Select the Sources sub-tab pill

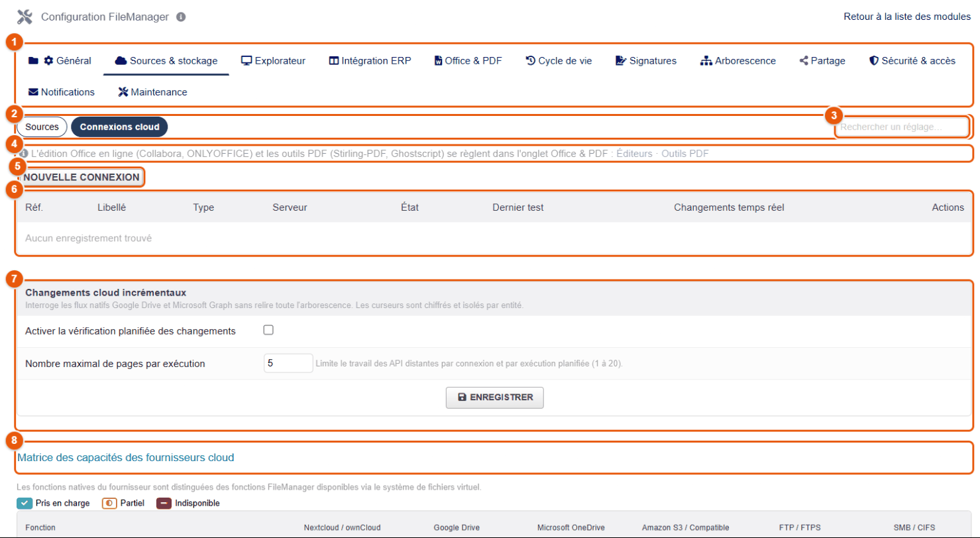tap(42, 127)
